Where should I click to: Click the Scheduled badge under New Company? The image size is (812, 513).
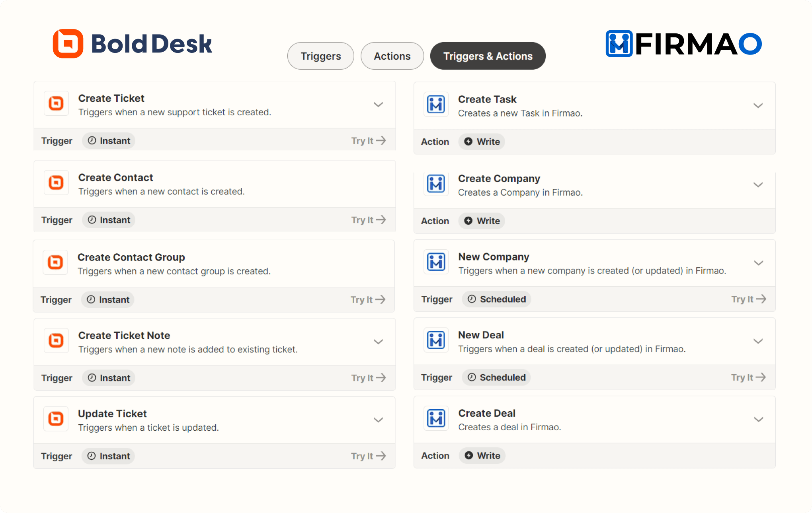click(x=496, y=299)
